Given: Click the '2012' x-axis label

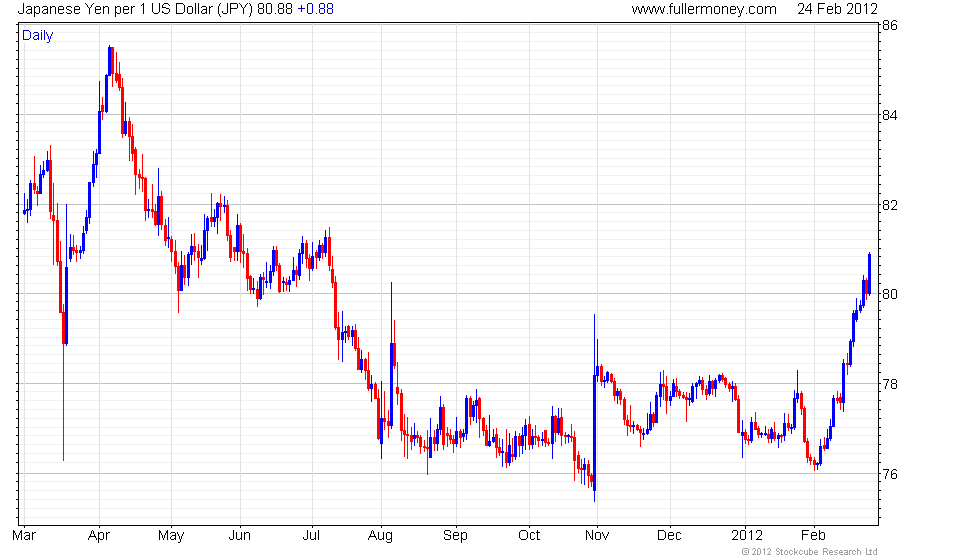Looking at the screenshot, I should tap(747, 536).
